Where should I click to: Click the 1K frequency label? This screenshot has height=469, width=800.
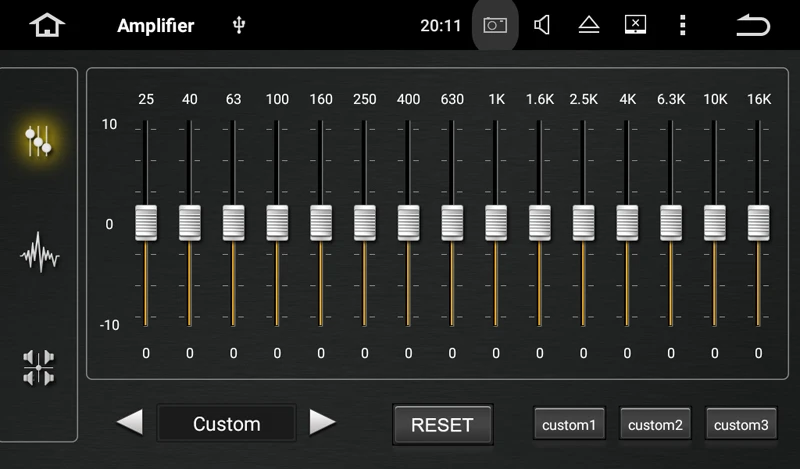(x=496, y=99)
